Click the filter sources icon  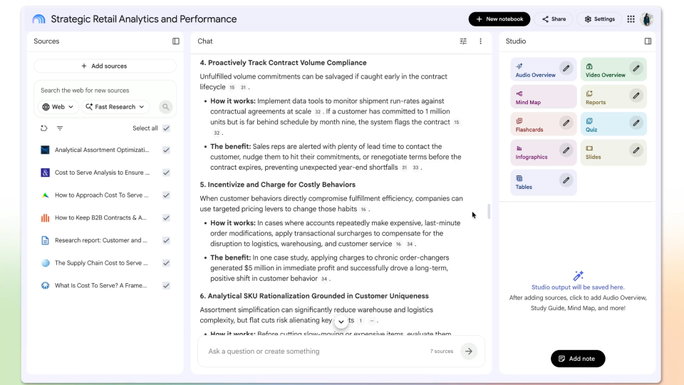pos(60,128)
